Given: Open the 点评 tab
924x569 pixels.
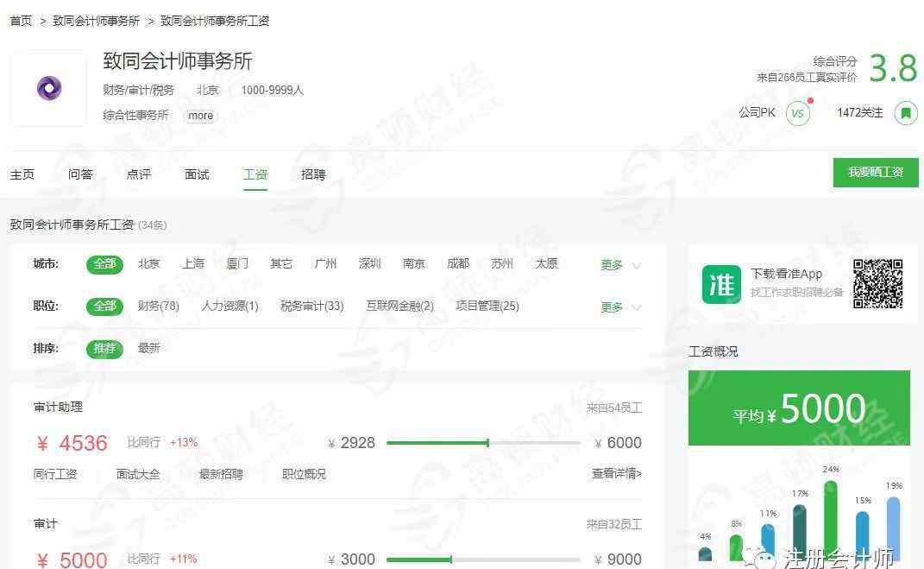Looking at the screenshot, I should pyautogui.click(x=139, y=174).
